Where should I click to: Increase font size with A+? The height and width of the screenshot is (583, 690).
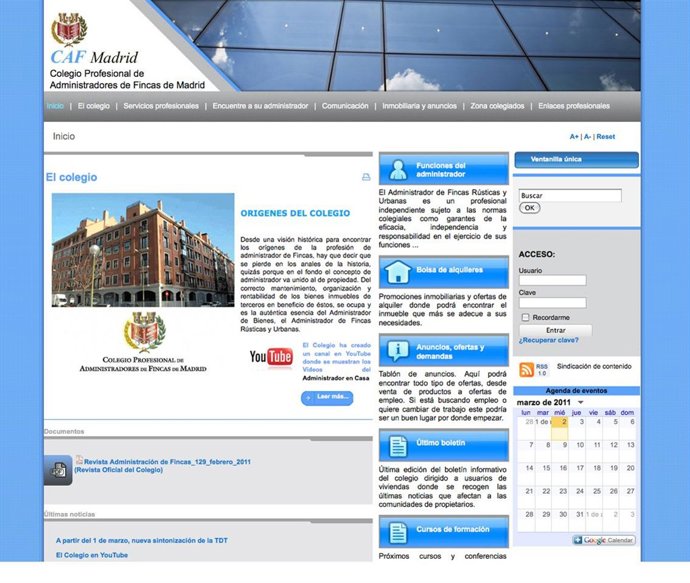[x=574, y=137]
